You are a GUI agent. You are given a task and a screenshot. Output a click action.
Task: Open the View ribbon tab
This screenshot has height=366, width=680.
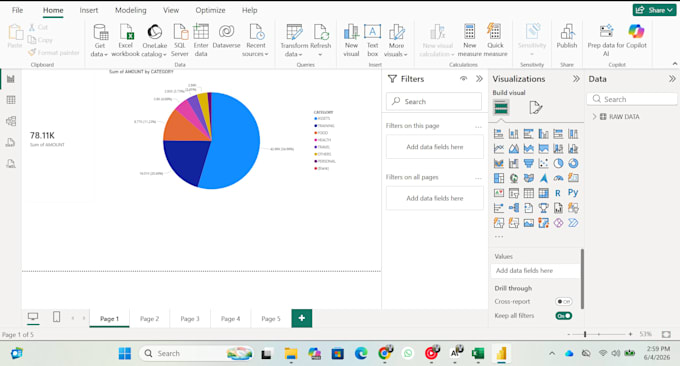[x=171, y=10]
